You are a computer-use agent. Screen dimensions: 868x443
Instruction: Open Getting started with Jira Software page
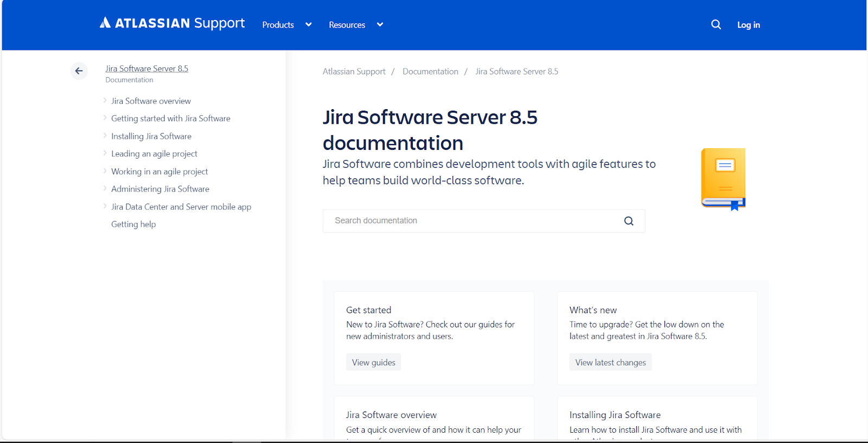(171, 118)
